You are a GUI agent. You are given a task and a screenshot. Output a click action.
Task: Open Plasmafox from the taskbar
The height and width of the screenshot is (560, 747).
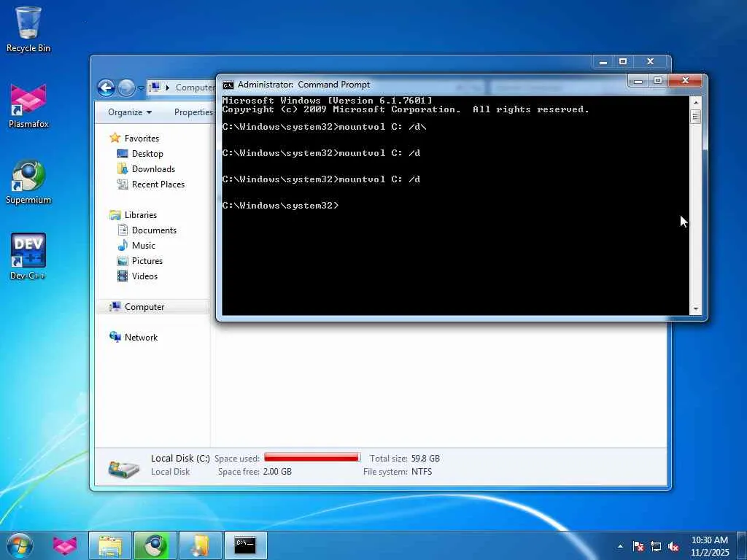point(65,545)
